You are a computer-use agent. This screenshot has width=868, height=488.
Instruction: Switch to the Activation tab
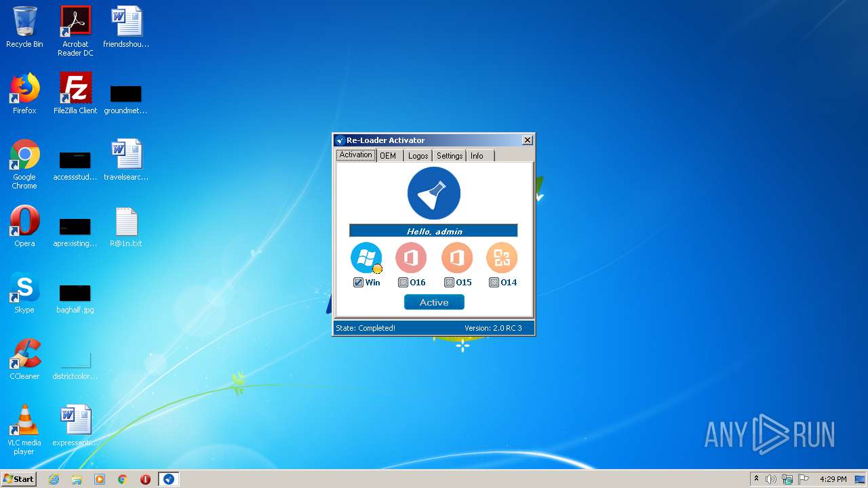(355, 155)
